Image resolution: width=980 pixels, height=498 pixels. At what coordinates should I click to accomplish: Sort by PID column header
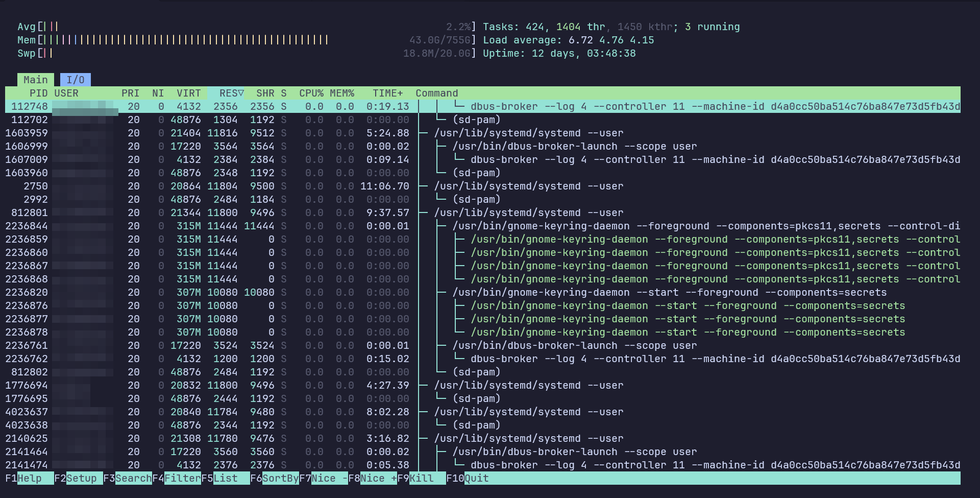coord(38,93)
